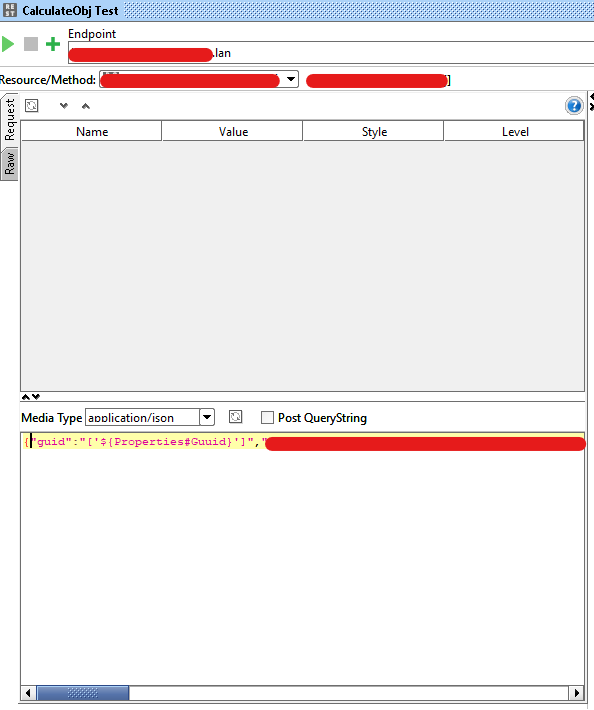Click the horizontal scrollbar thumb of body editor
Viewport: 594px width, 710px height.
[x=83, y=693]
